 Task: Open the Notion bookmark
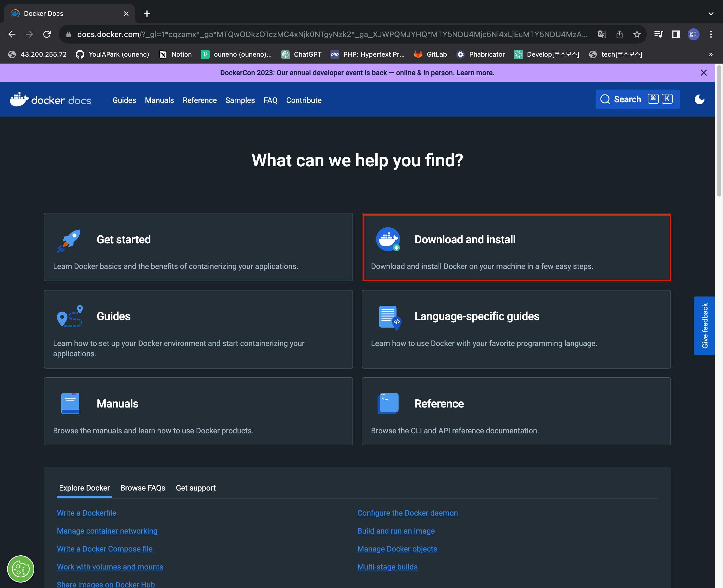175,54
